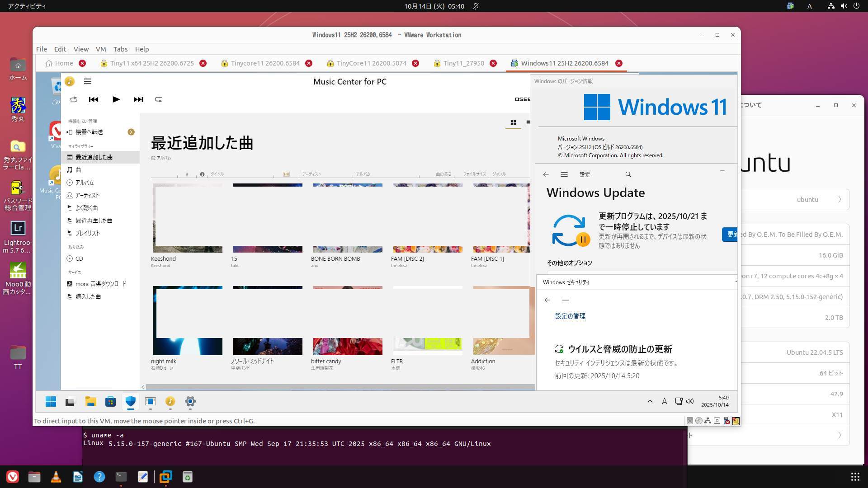Go to the previous track

(x=94, y=99)
